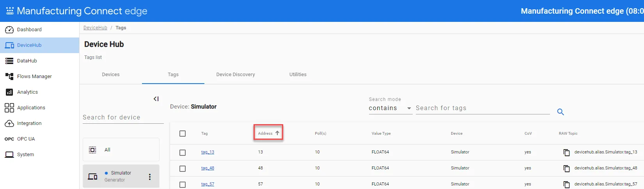The width and height of the screenshot is (644, 189).
Task: Click the magnifier search tags icon
Action: (x=561, y=112)
